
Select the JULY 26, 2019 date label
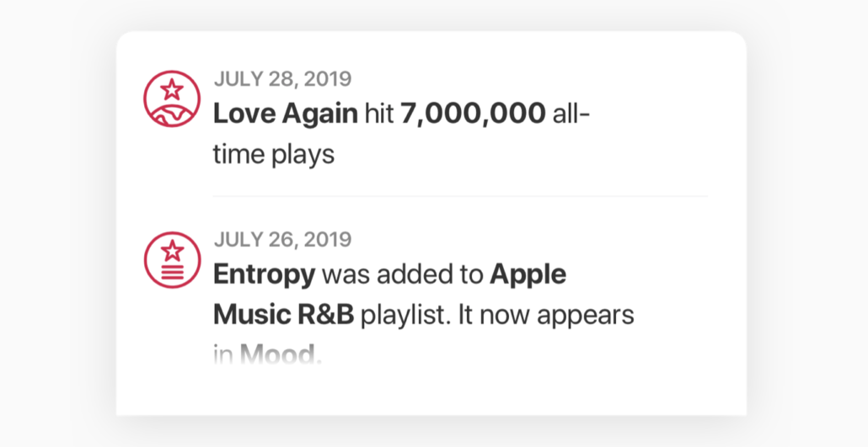click(282, 239)
